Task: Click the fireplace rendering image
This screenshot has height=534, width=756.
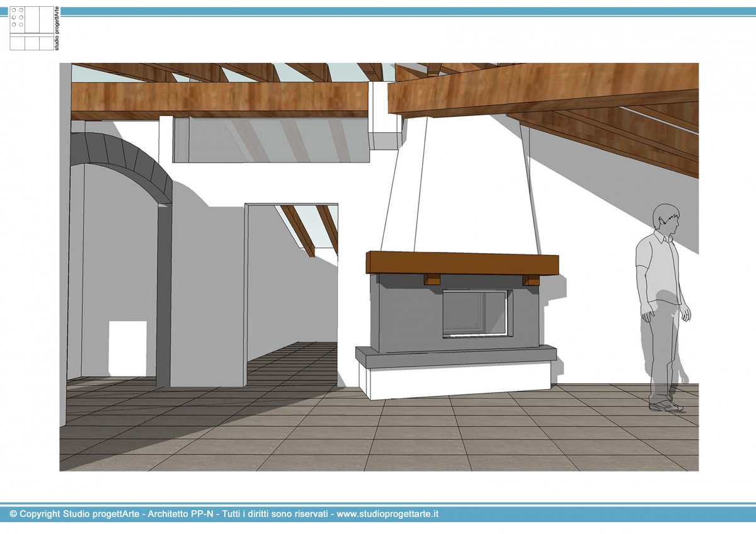Action: coord(379,267)
